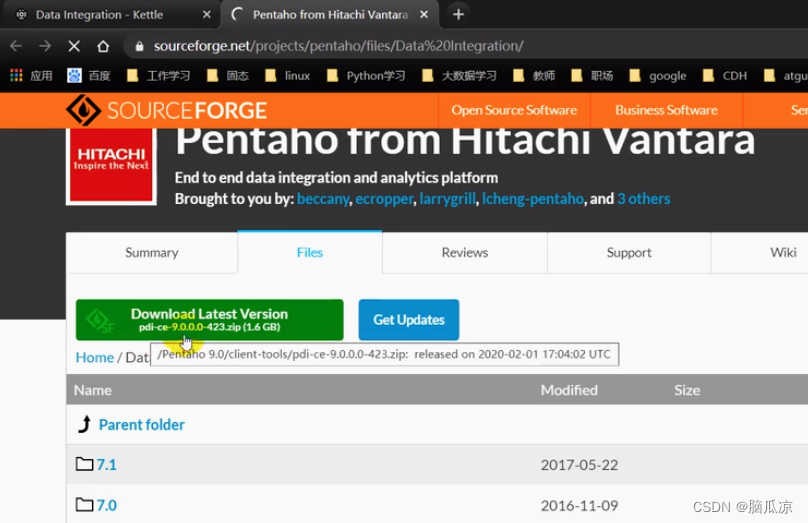
Task: Open beccany's profile link
Action: pyautogui.click(x=323, y=198)
